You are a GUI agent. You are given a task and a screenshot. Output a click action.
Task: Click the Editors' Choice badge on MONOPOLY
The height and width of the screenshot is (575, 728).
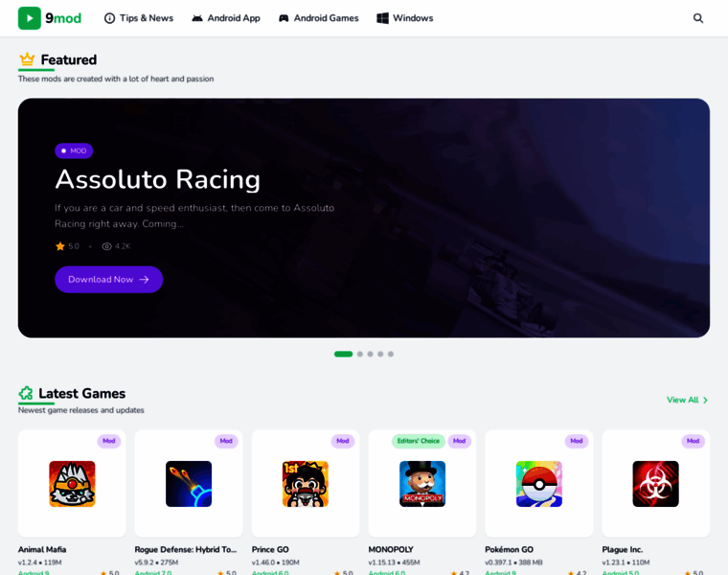tap(419, 441)
